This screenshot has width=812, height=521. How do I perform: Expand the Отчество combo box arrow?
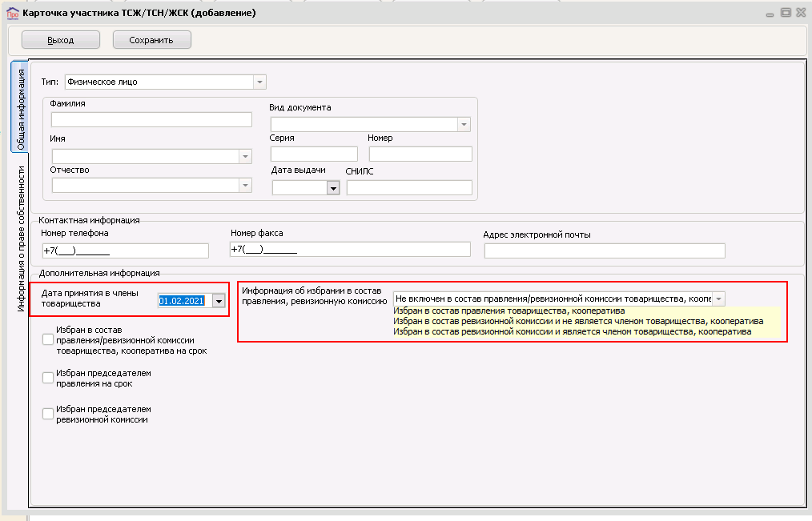point(246,185)
